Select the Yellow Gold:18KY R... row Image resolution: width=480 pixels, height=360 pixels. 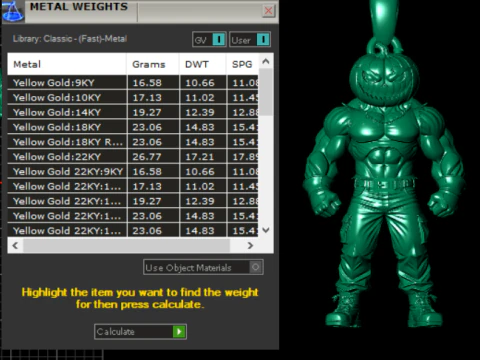[133, 142]
